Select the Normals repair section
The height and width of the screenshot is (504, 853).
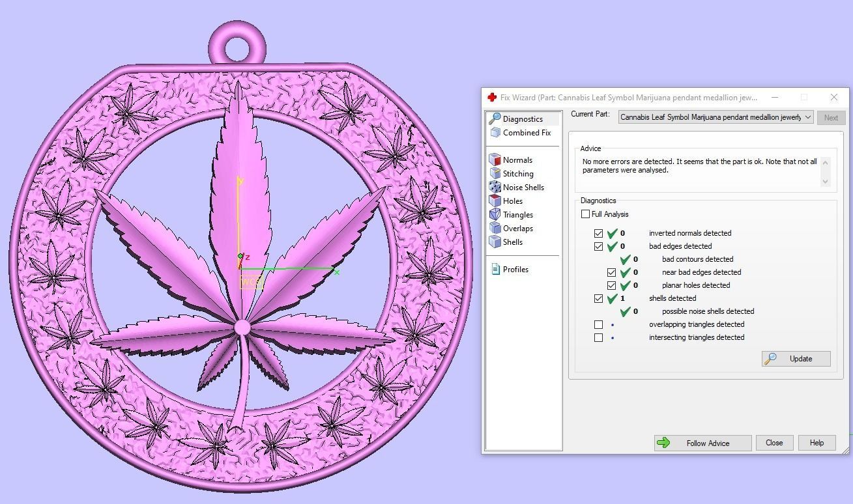pos(517,160)
